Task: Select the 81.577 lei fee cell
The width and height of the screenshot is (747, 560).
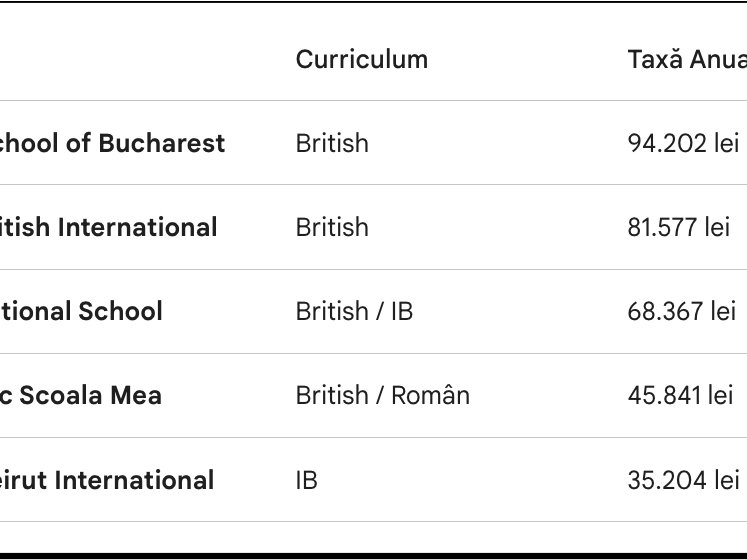Action: 679,227
